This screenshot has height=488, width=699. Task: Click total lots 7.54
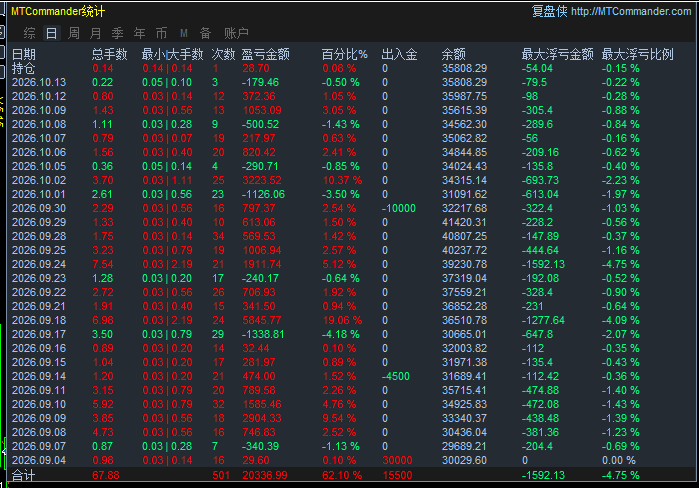pyautogui.click(x=103, y=264)
